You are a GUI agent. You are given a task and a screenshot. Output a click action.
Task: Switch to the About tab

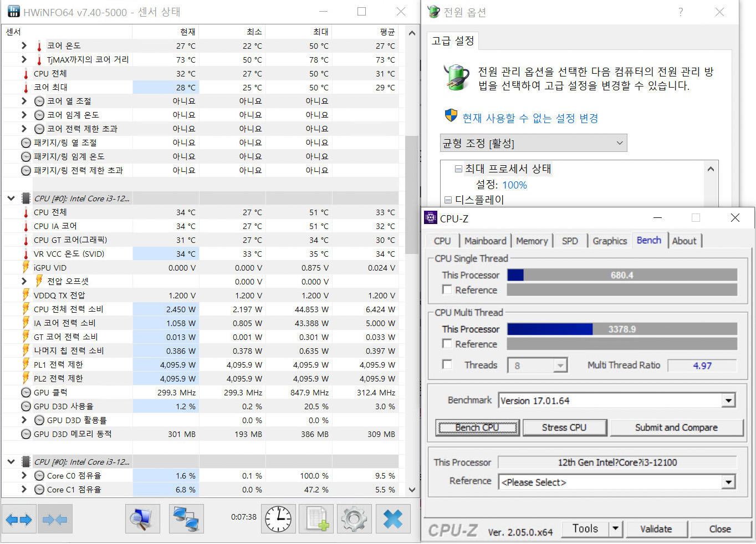[685, 241]
